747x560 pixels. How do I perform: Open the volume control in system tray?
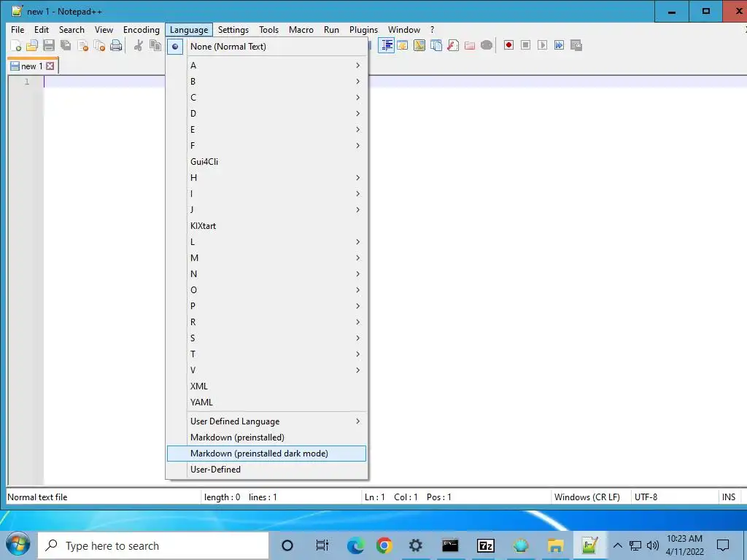(x=653, y=545)
